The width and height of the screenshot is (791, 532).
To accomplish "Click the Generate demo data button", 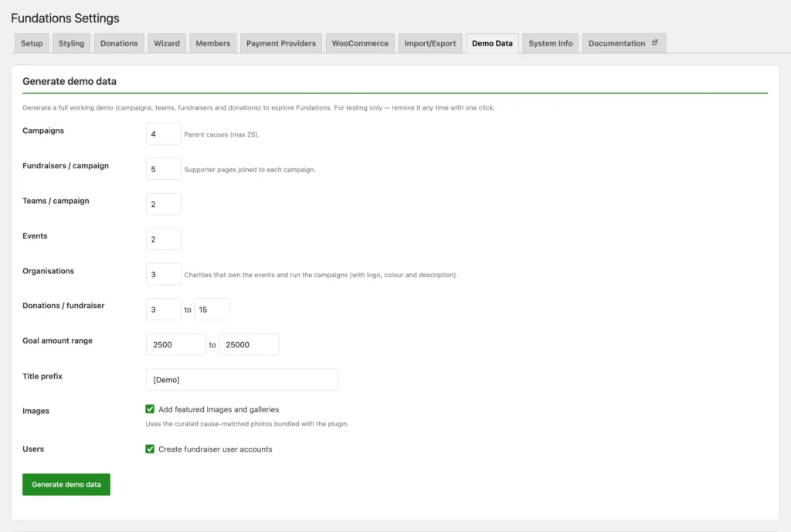I will click(x=66, y=485).
